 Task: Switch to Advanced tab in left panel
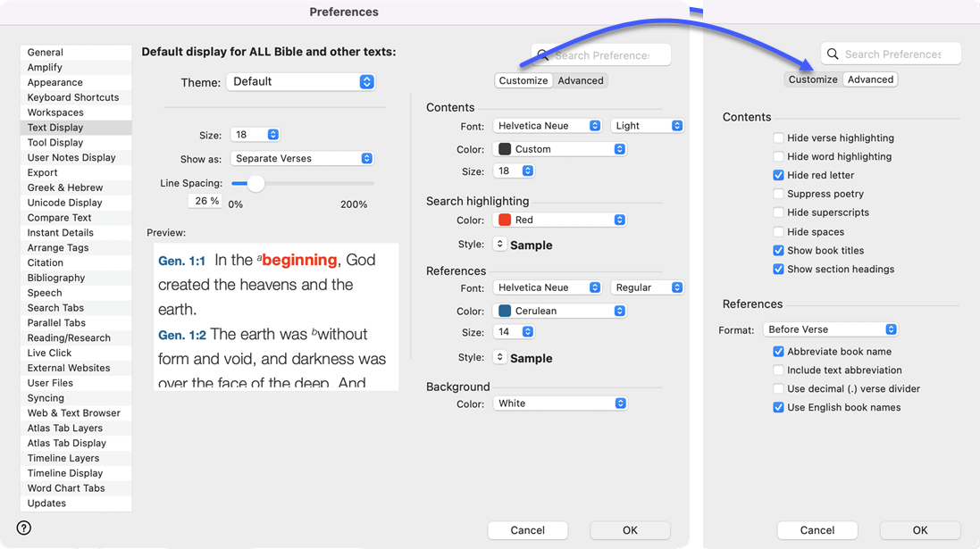coord(581,80)
